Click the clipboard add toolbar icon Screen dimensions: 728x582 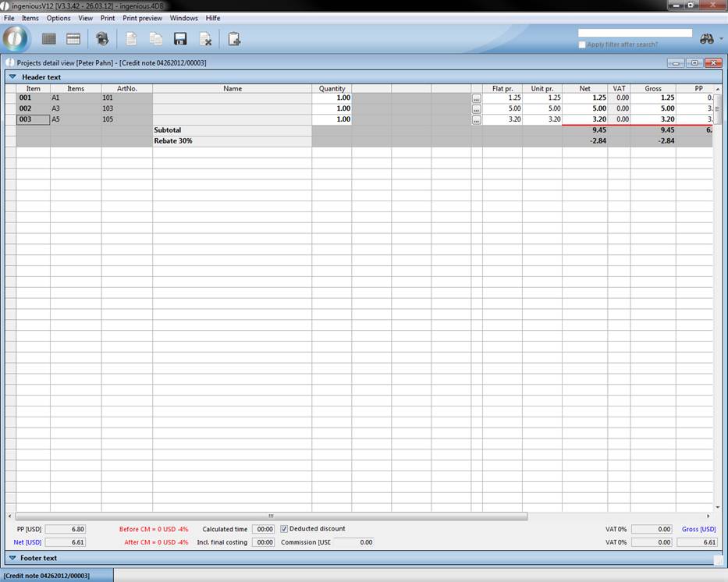click(x=234, y=39)
